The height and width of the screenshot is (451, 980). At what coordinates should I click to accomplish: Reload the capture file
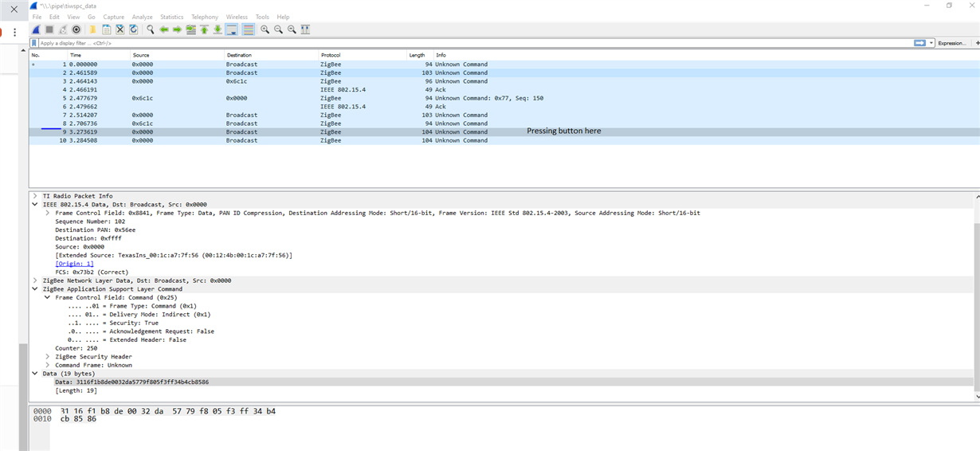coord(133,29)
